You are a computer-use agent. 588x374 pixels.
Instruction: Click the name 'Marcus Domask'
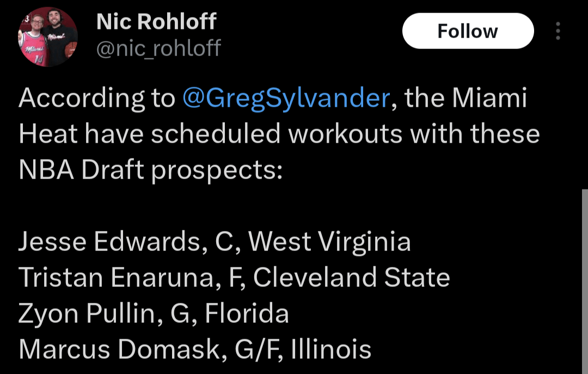tap(119, 349)
